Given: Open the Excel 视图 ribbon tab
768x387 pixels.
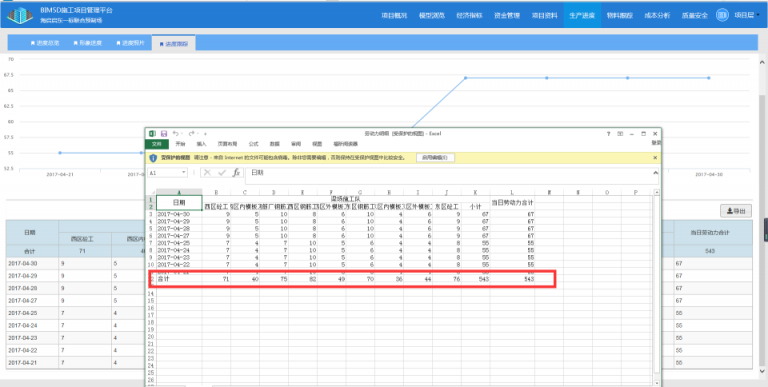Looking at the screenshot, I should point(317,144).
